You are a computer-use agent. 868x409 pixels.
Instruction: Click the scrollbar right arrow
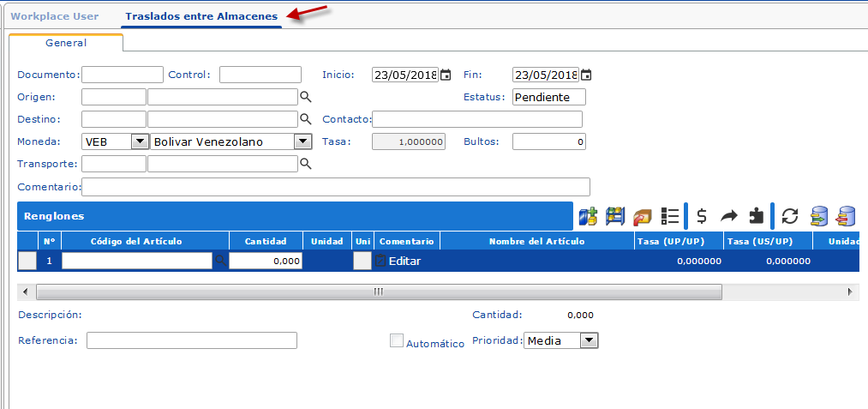850,292
